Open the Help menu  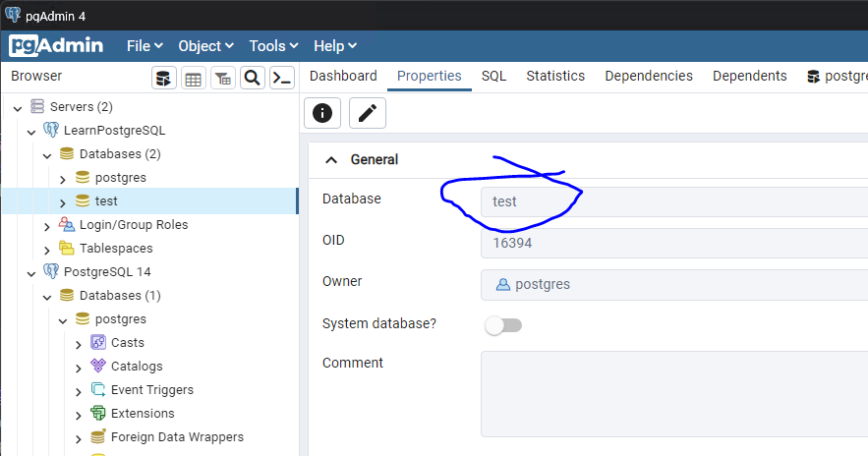(335, 46)
